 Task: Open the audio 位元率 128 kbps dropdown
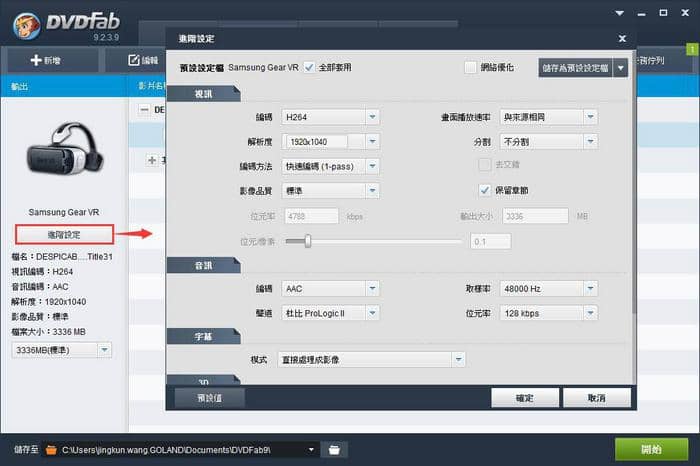click(x=549, y=313)
